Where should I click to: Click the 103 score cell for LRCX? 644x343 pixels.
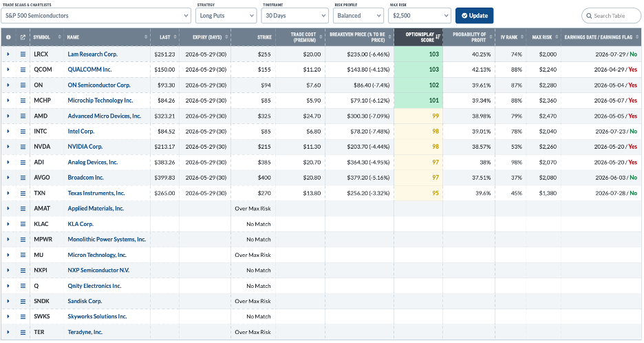[418, 54]
